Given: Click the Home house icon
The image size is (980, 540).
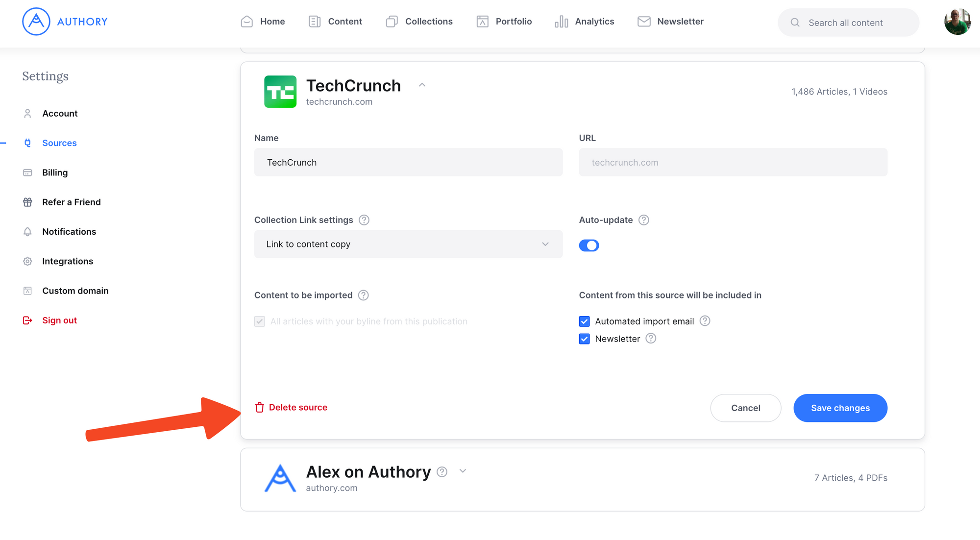Looking at the screenshot, I should click(x=247, y=22).
